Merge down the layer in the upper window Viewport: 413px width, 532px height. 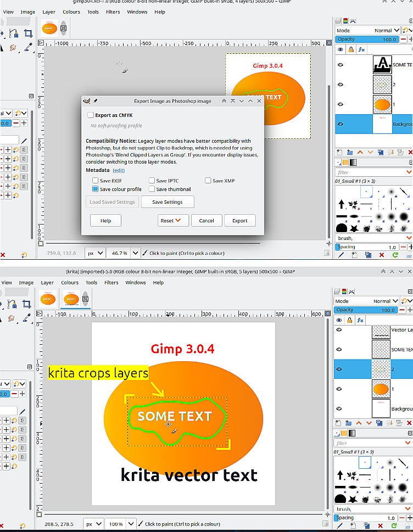390,152
